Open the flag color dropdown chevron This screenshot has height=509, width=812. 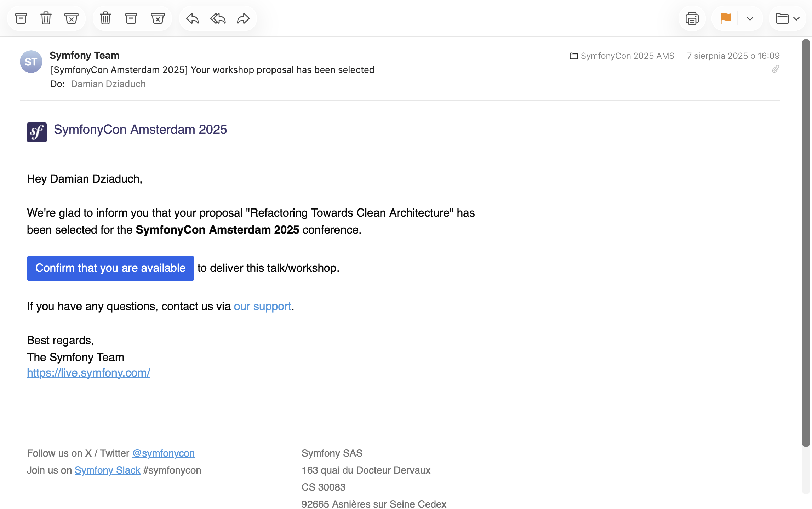click(x=750, y=18)
